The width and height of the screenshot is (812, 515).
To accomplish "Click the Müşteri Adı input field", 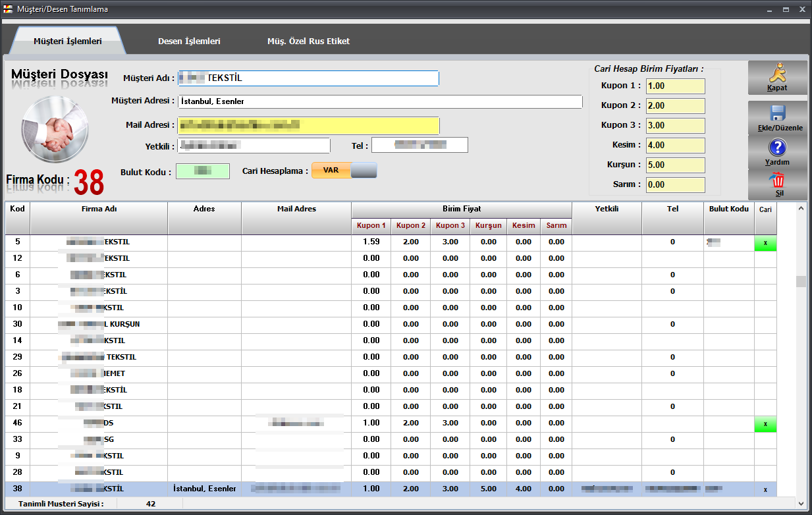I will click(x=308, y=78).
